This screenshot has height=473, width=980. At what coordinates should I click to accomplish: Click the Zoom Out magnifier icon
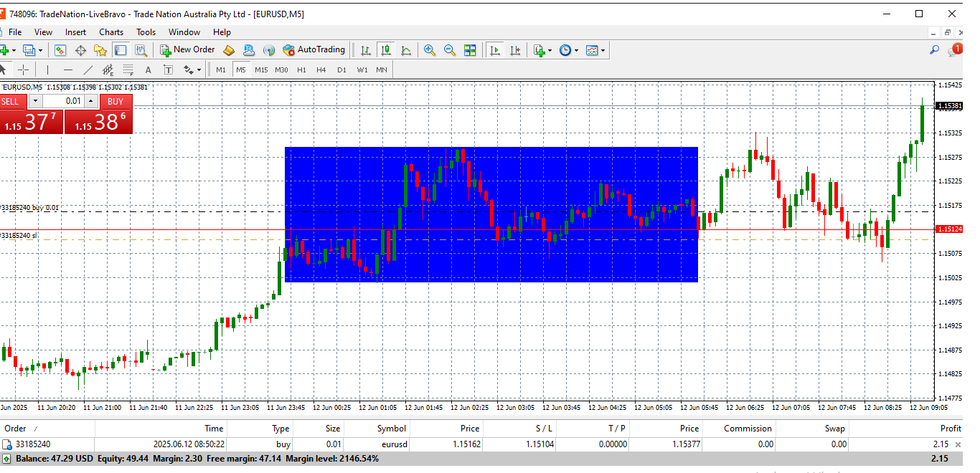[x=450, y=50]
